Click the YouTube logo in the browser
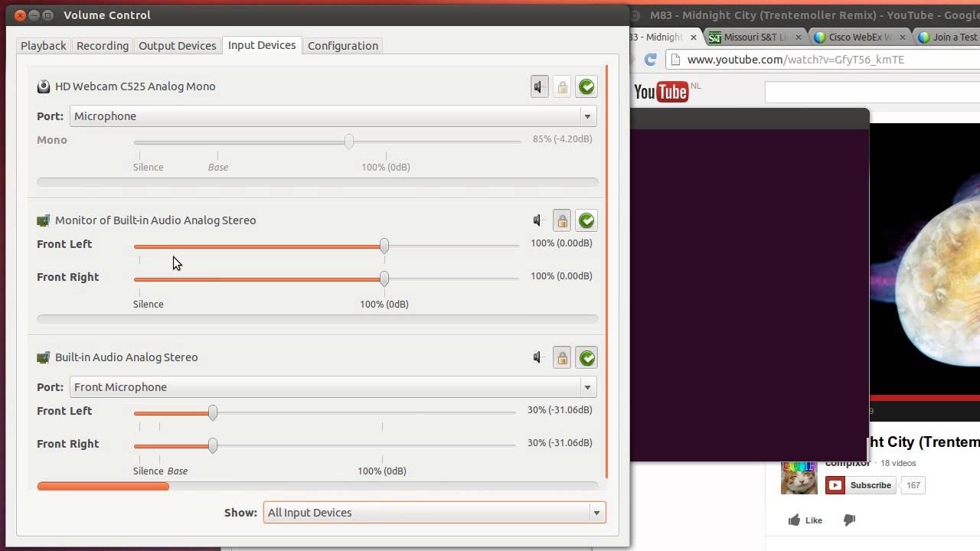The height and width of the screenshot is (551, 980). pyautogui.click(x=661, y=92)
